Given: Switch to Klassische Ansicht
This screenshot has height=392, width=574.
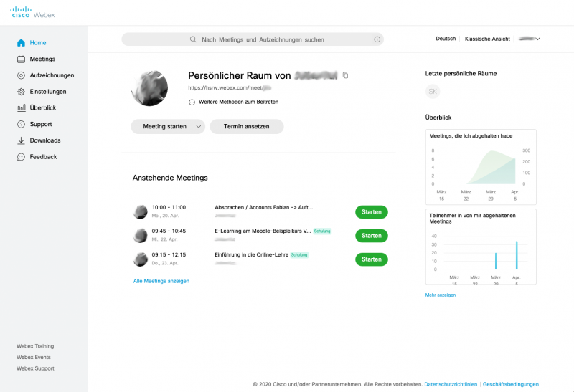Looking at the screenshot, I should tap(487, 39).
